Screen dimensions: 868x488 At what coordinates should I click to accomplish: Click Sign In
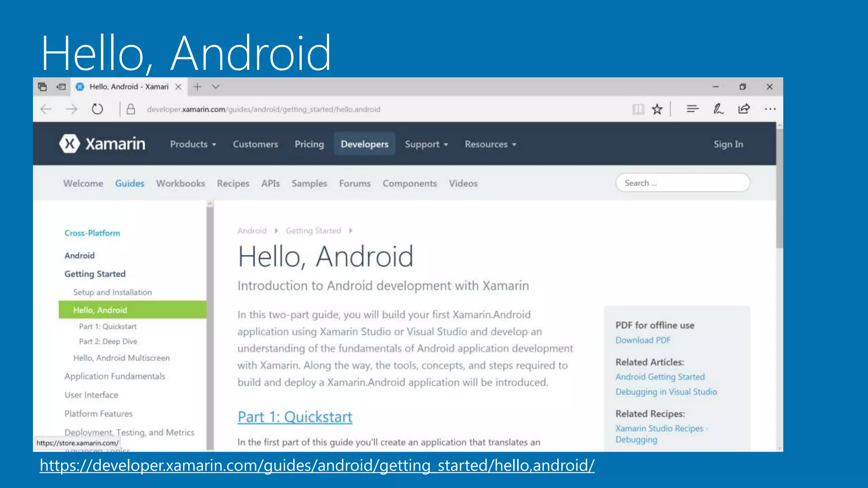pos(728,144)
